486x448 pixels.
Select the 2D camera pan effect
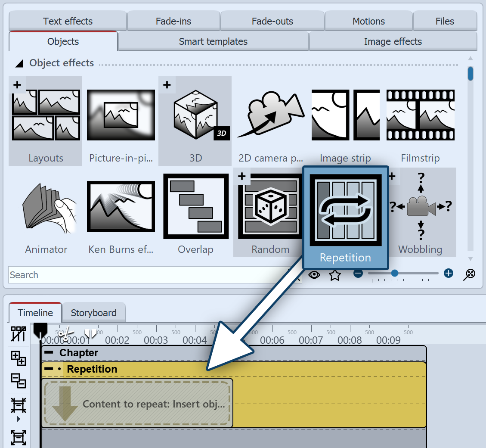pos(270,115)
